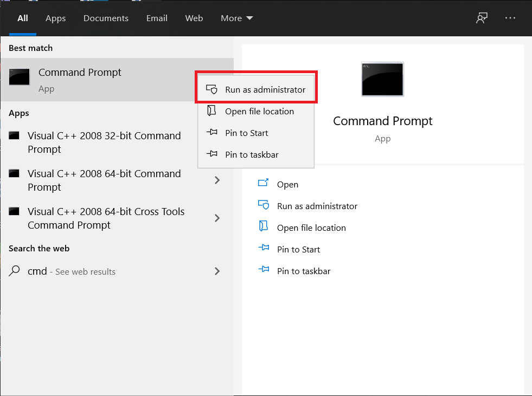This screenshot has width=532, height=396.
Task: Click Open file location icon in right panel
Action: 264,227
